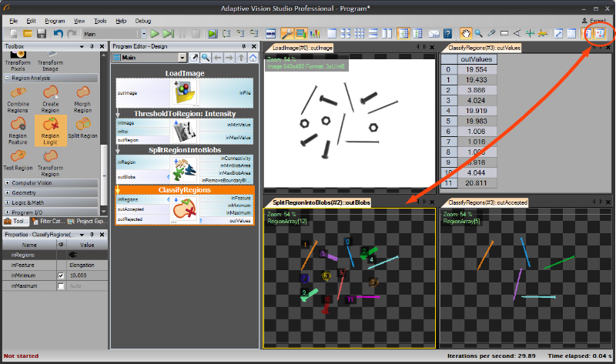Click the Undo arrow icon

[x=59, y=34]
